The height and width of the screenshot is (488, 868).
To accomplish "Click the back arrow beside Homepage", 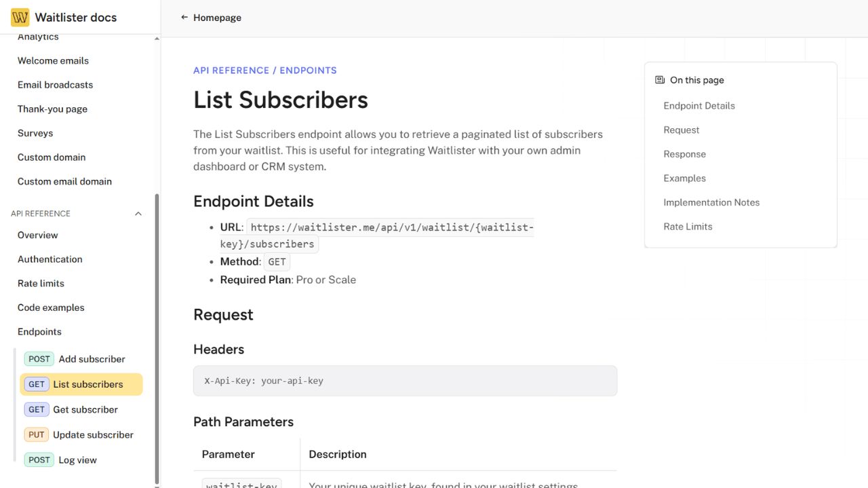I will (x=184, y=17).
